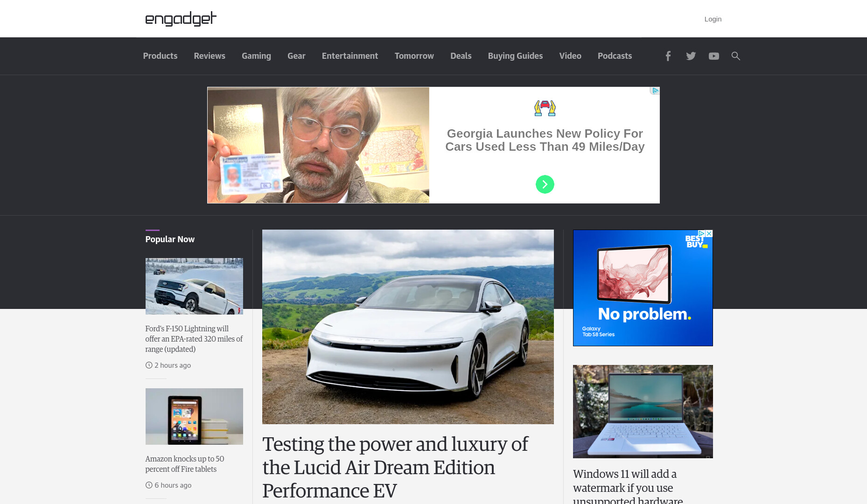Click the Ford truck snow thumbnail

pyautogui.click(x=194, y=286)
